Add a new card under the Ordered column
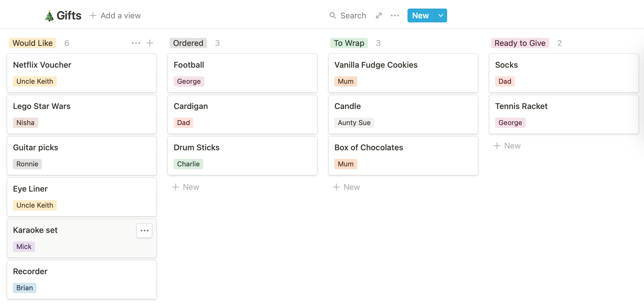 (x=186, y=187)
